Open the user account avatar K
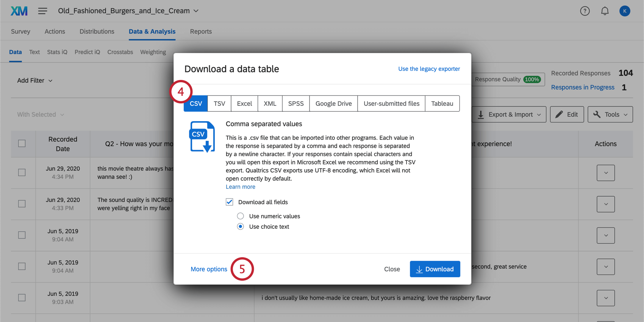This screenshot has height=322, width=644. [625, 11]
